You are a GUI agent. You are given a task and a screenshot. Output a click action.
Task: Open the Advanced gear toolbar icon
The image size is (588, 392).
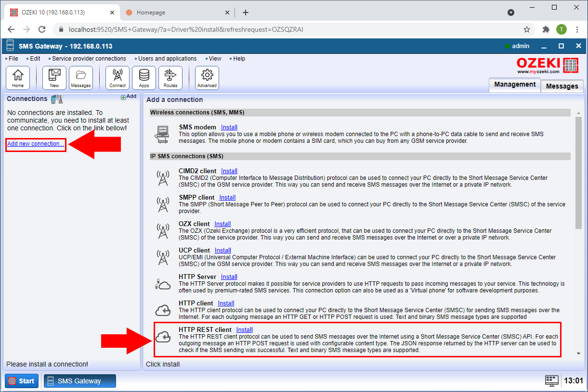pyautogui.click(x=207, y=78)
